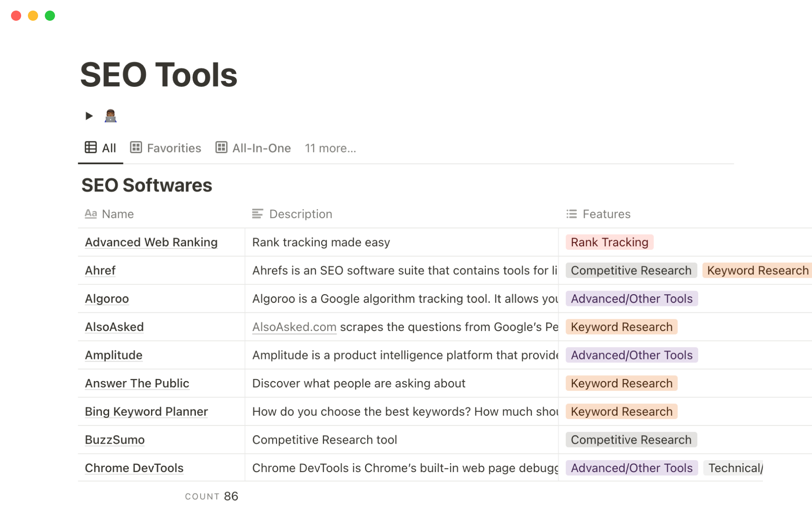The width and height of the screenshot is (812, 508).
Task: Click the table icon beside All-In-One view
Action: coord(221,148)
